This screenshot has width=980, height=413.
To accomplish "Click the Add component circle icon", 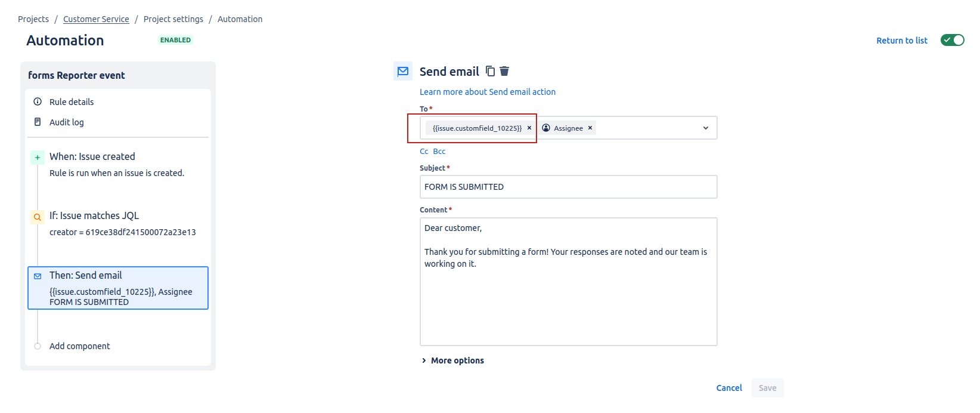I will coord(38,346).
